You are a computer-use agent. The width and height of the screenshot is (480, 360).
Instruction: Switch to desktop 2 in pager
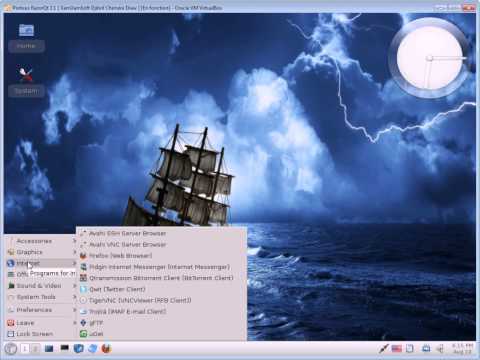point(35,349)
